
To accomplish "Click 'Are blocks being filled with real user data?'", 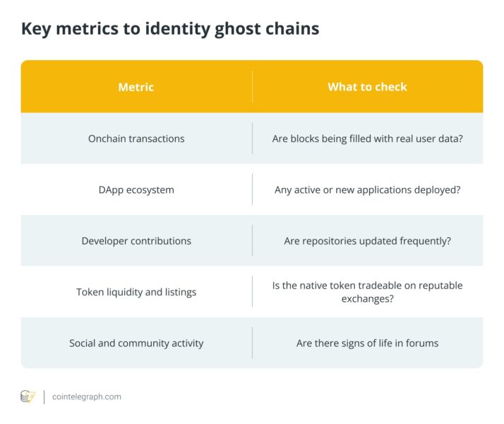I will coord(367,139).
